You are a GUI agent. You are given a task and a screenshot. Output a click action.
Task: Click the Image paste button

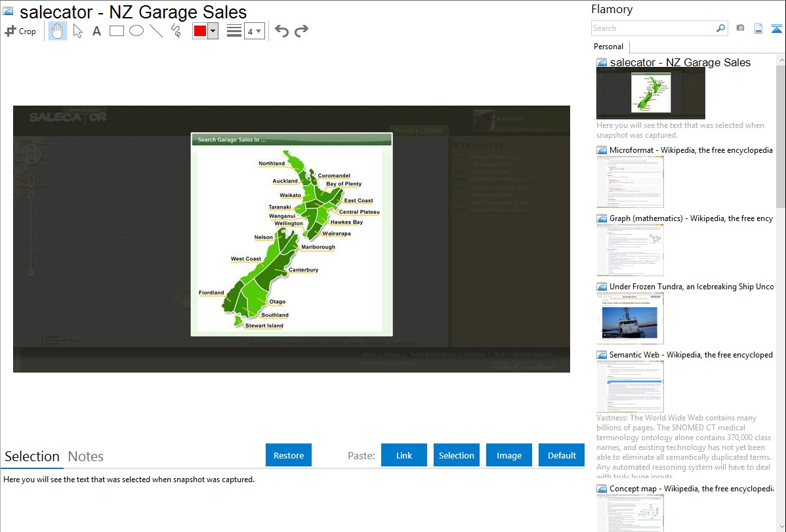[508, 455]
